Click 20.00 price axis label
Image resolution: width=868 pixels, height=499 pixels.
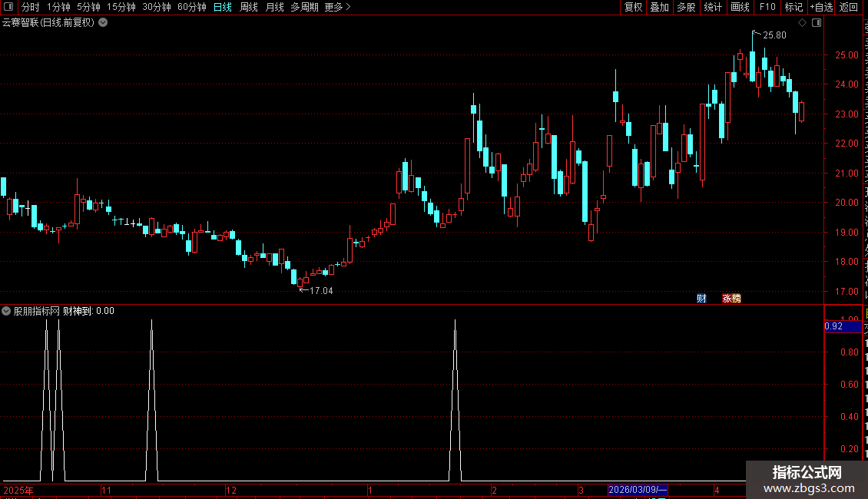tap(847, 203)
